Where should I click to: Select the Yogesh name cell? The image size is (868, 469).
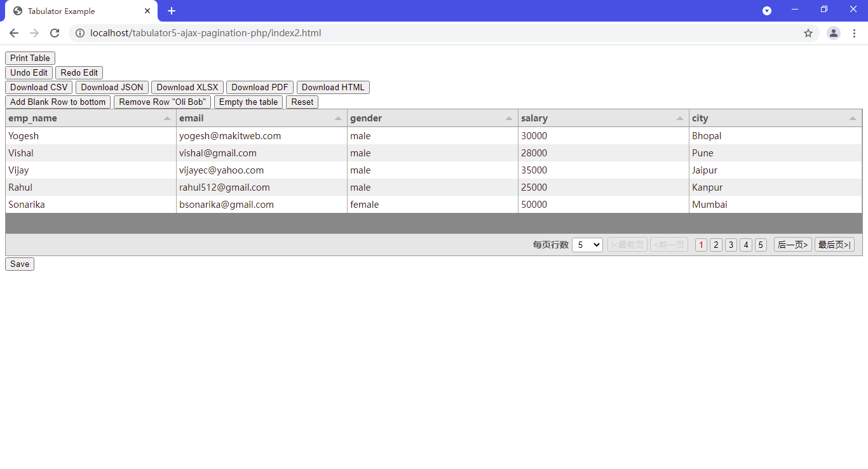pyautogui.click(x=91, y=135)
